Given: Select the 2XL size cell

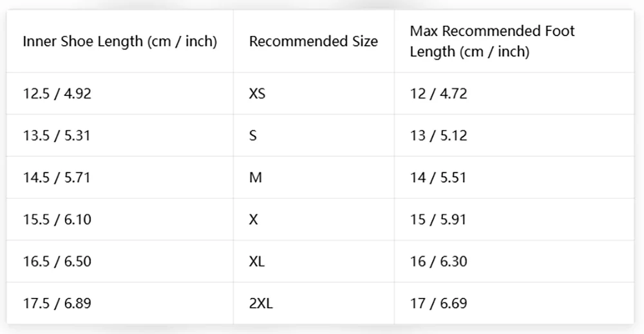Looking at the screenshot, I should [314, 303].
